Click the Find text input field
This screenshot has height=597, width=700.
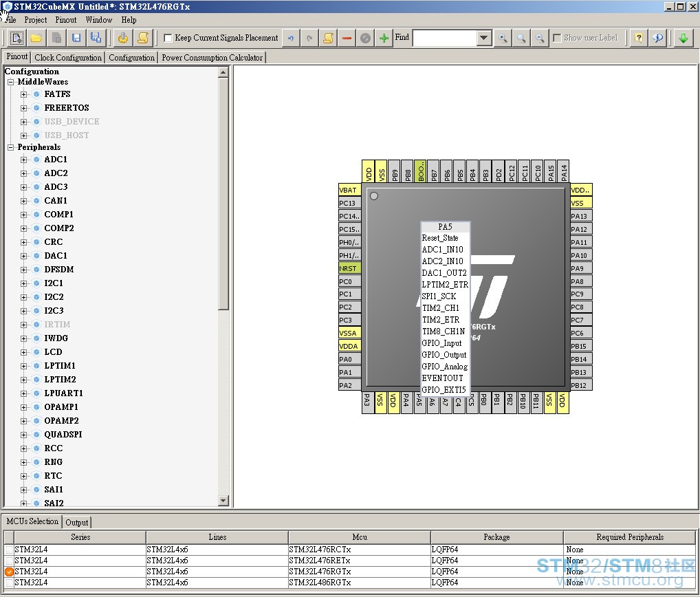pyautogui.click(x=445, y=38)
